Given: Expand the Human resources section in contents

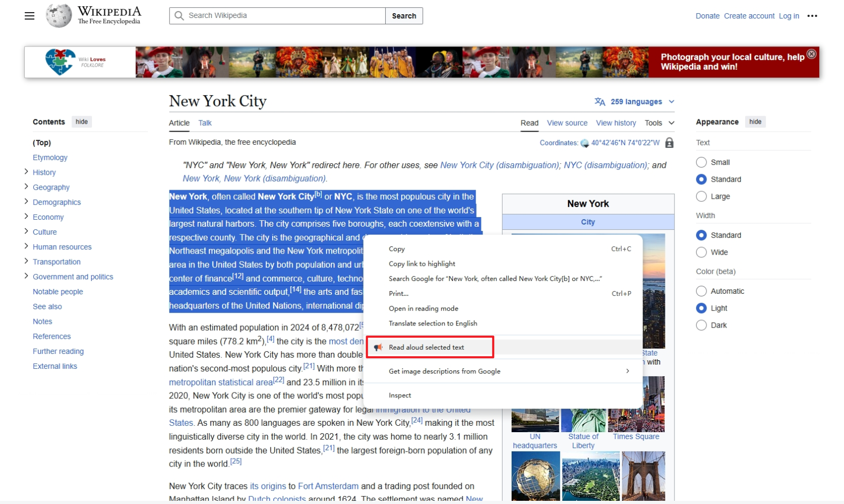Looking at the screenshot, I should [x=26, y=246].
